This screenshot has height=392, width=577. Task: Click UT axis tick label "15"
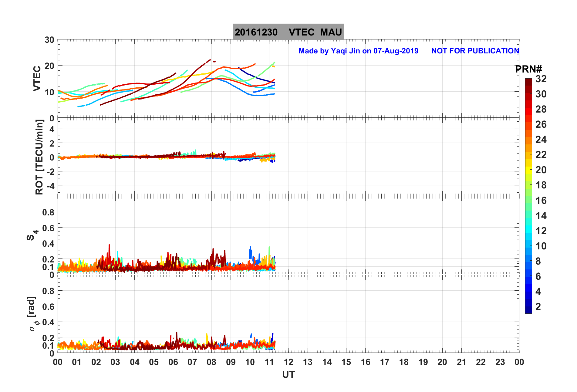(346, 362)
